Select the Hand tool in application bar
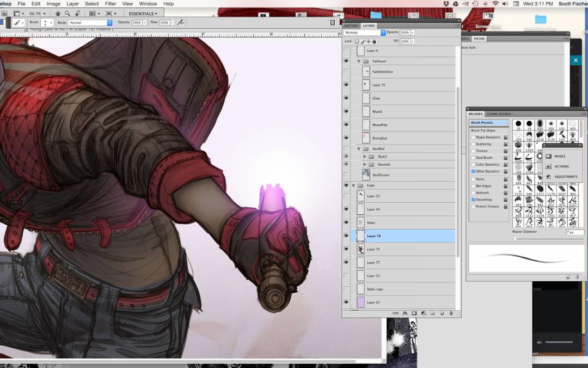Viewport: 588px width, 368px height. coord(58,14)
